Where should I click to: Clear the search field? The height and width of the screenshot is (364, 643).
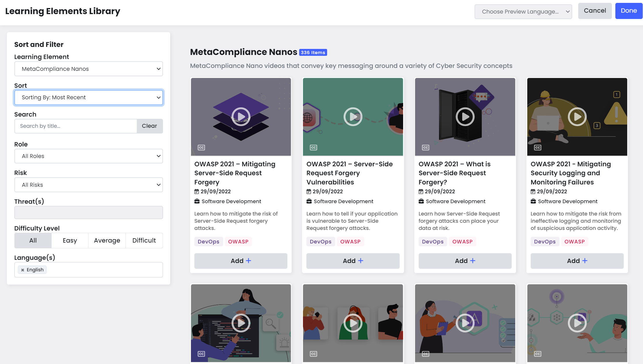pos(149,126)
